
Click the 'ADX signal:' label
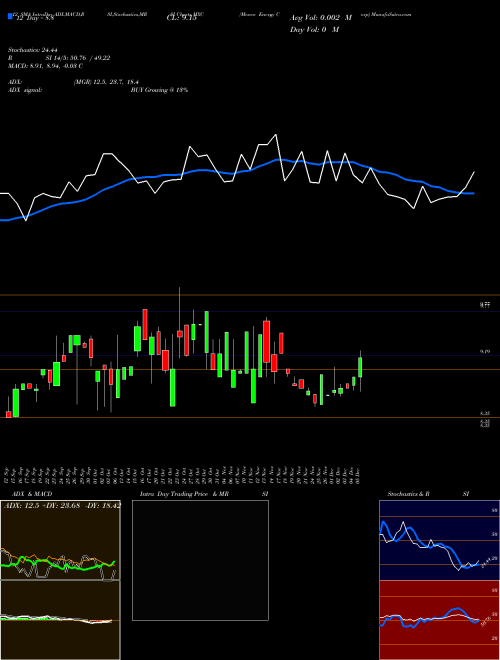pyautogui.click(x=24, y=90)
